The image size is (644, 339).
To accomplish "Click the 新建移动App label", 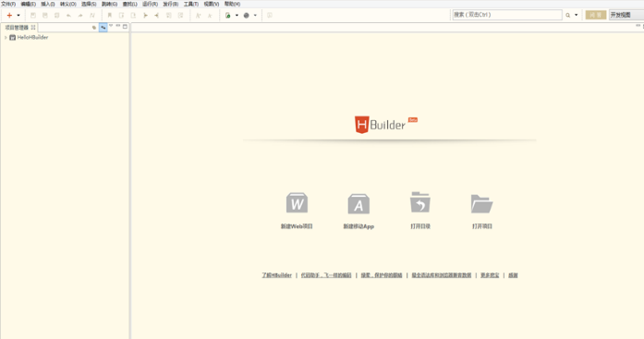I will (x=358, y=226).
